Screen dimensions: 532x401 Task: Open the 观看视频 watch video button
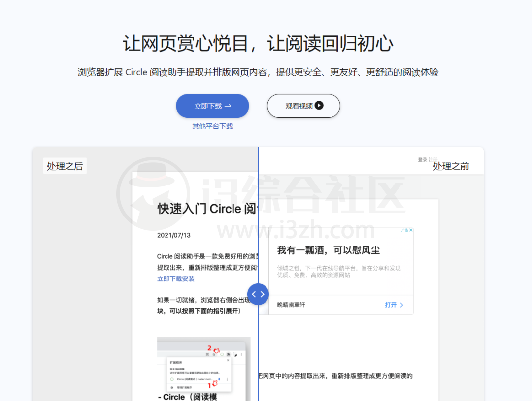(303, 106)
